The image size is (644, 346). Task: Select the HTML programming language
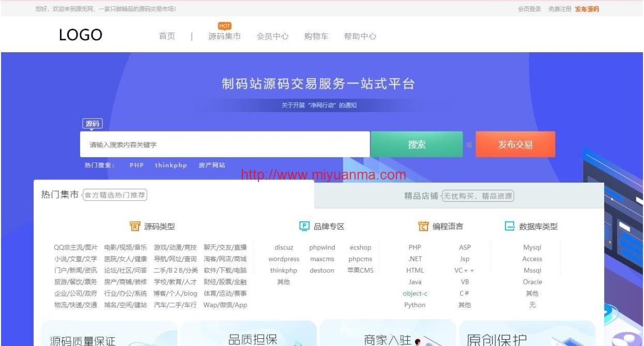click(415, 270)
